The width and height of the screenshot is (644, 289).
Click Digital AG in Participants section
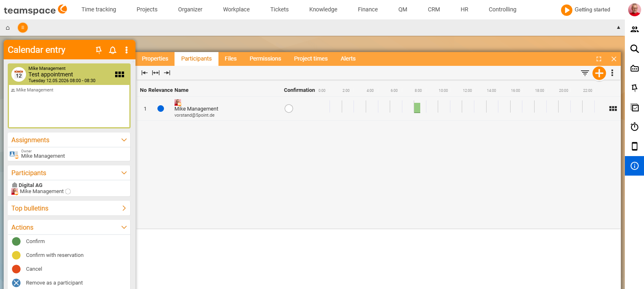[31, 185]
